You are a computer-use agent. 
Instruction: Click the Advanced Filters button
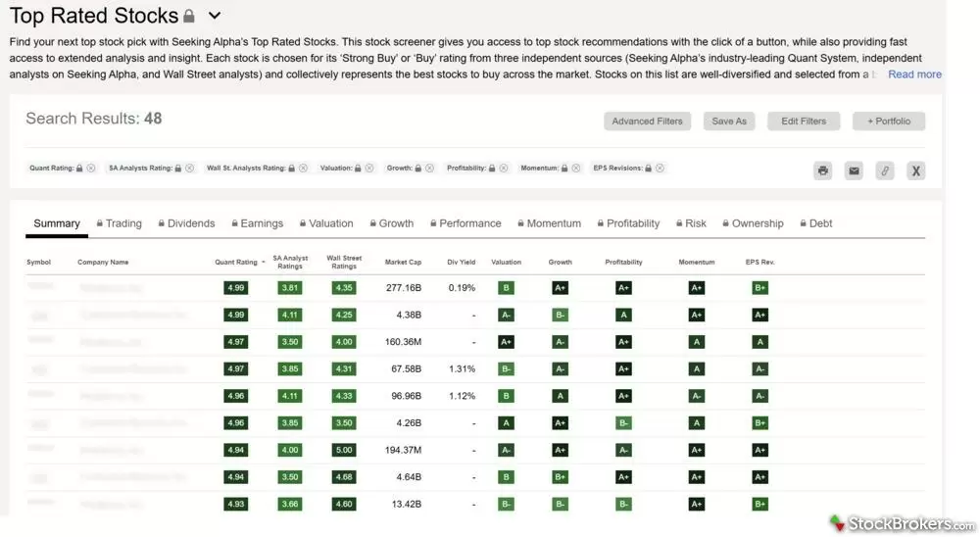(647, 122)
